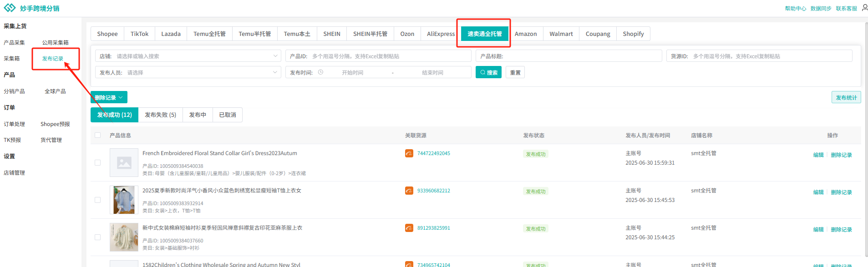The image size is (868, 267).
Task: Click the clock icon in 发布时间 field
Action: 320,72
